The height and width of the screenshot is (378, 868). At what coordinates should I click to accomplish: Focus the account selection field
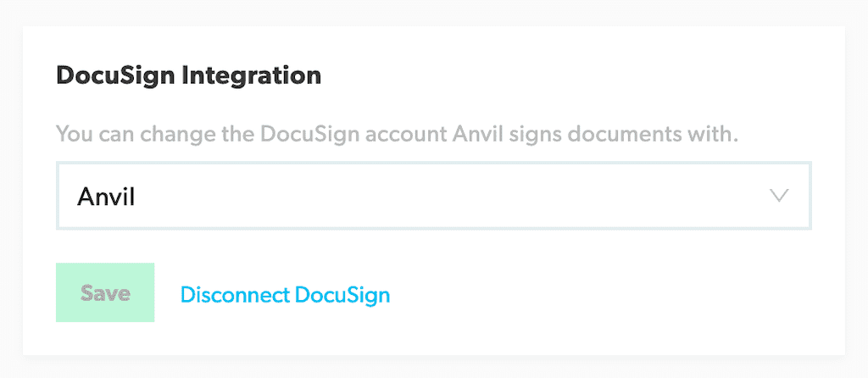click(x=433, y=196)
